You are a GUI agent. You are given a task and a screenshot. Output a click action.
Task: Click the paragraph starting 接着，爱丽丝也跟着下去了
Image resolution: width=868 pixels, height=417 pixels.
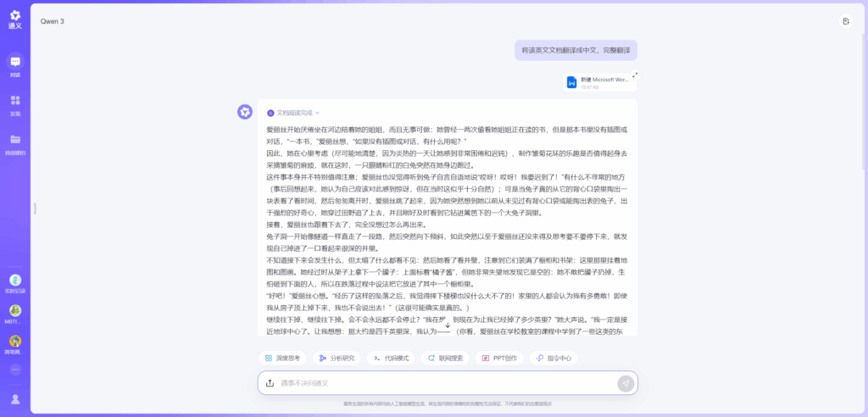pos(347,225)
